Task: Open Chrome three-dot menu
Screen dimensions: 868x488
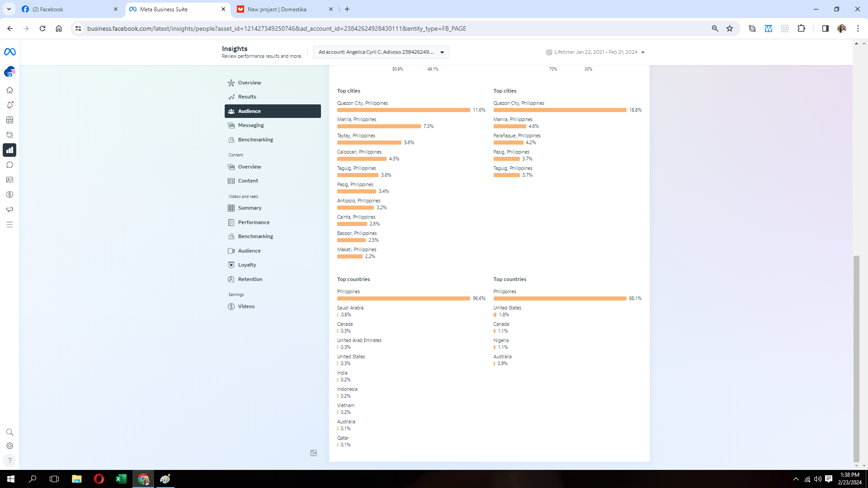Action: 858,28
